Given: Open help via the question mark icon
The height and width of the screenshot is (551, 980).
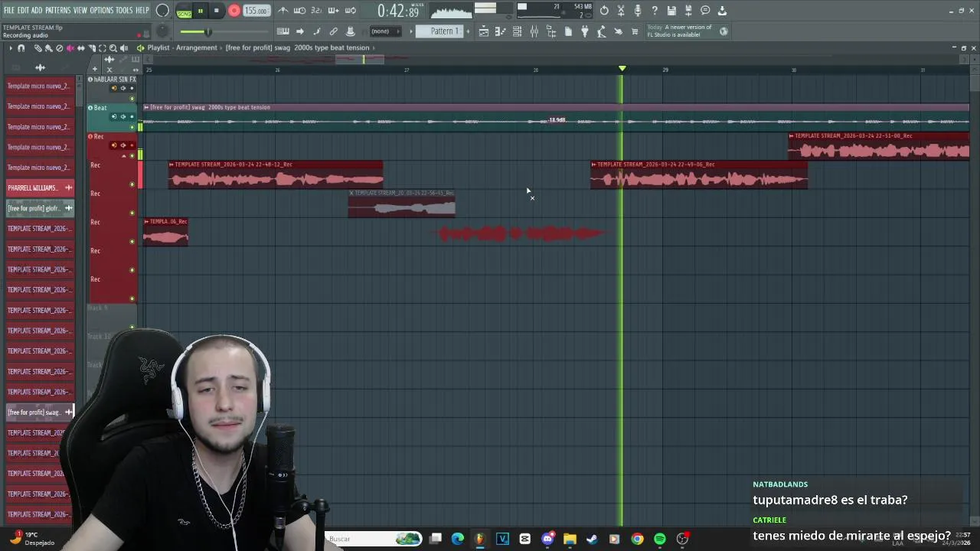Looking at the screenshot, I should (655, 11).
